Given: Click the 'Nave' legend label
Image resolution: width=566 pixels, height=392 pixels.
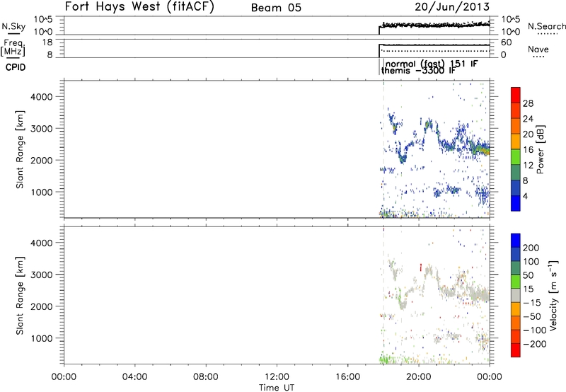Looking at the screenshot, I should click(538, 50).
